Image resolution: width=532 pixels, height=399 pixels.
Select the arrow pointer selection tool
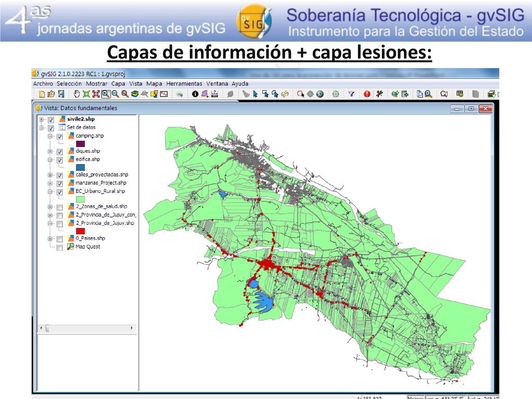pos(255,94)
